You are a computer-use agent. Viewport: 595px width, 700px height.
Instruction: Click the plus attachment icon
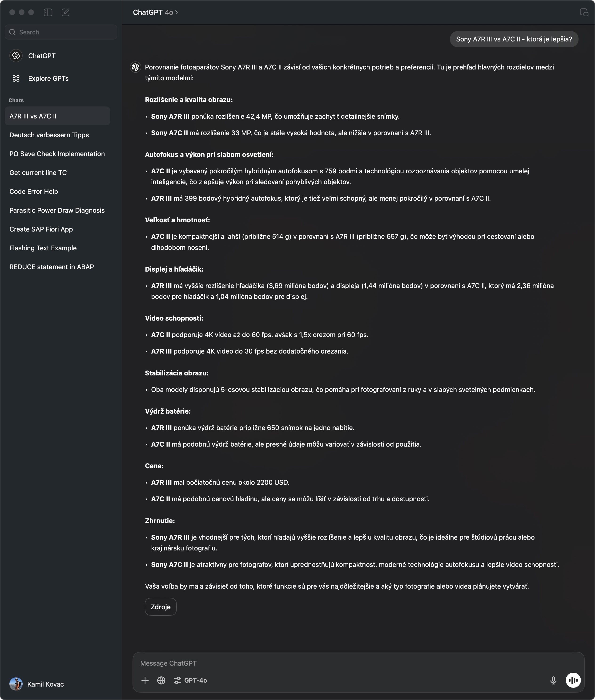tap(145, 680)
